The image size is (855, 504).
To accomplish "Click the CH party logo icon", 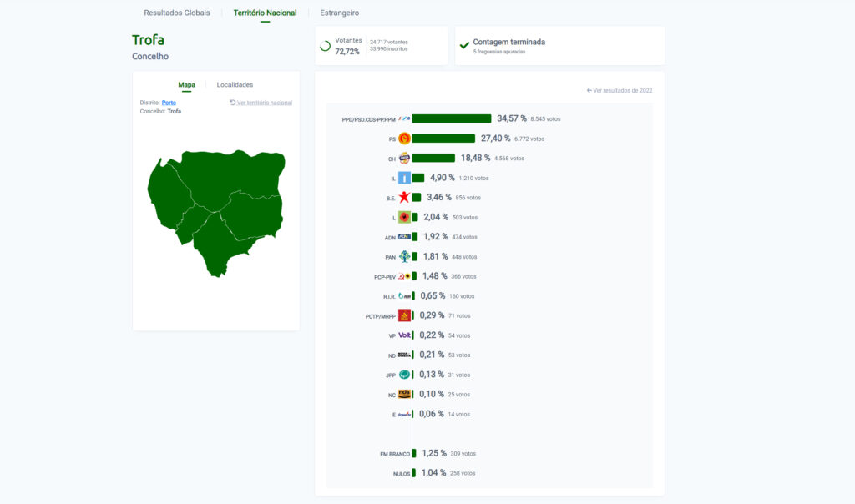I will coord(404,158).
